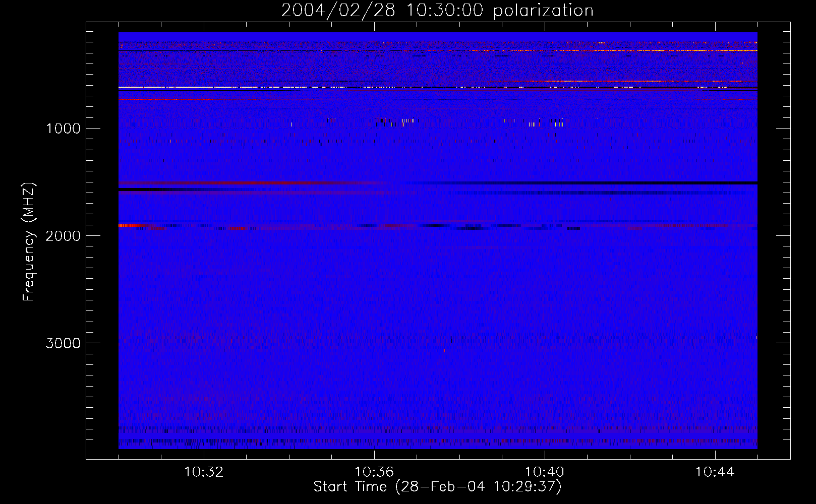Click the 10:36 time tick label
Screen dimensions: 816x504
tap(374, 472)
